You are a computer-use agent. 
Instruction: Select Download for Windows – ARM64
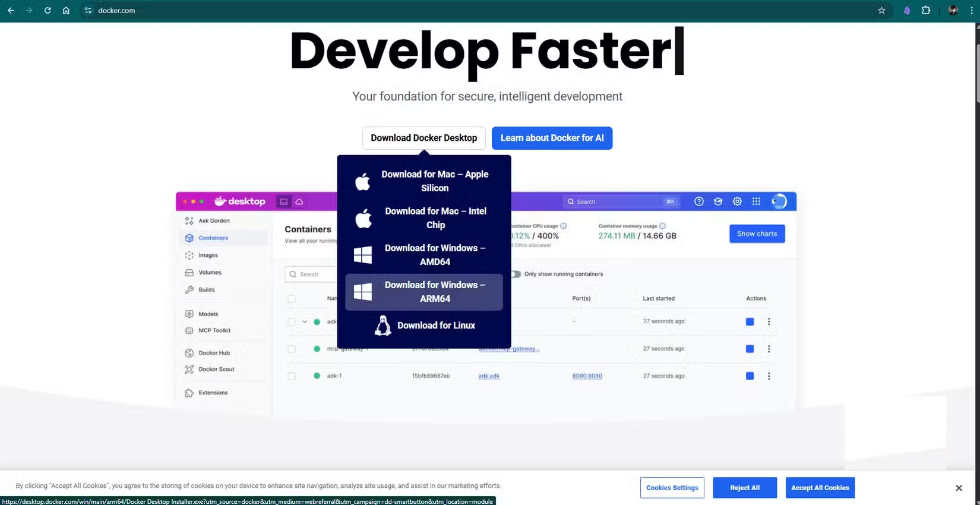(424, 292)
